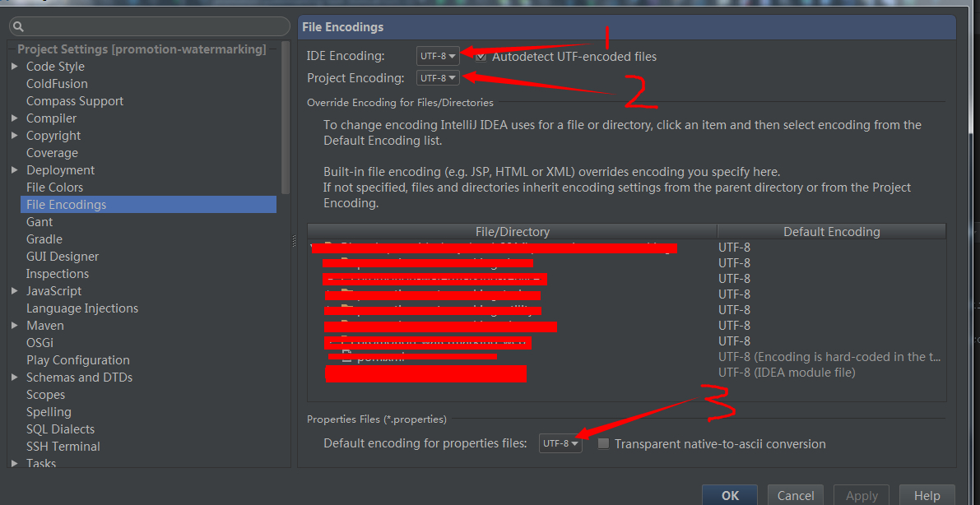Open default properties files encoding dropdown
This screenshot has width=980, height=505.
pos(560,444)
